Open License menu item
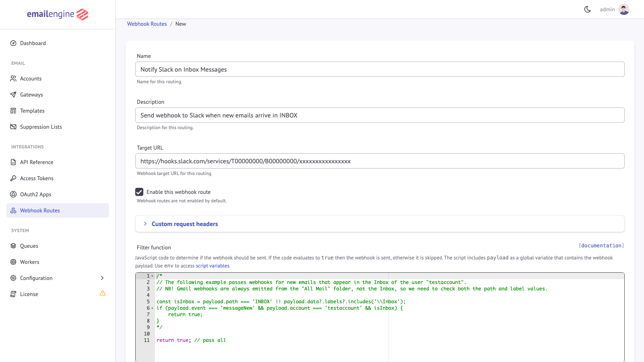644x362 pixels. 58,294
